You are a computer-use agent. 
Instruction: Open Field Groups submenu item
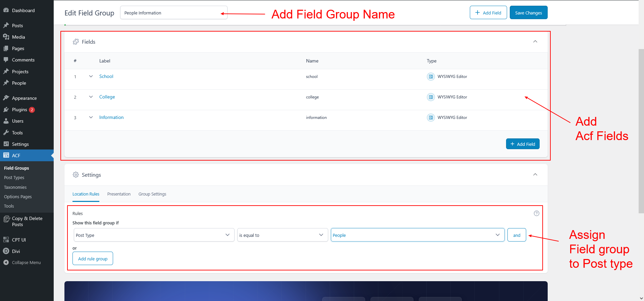(16, 168)
